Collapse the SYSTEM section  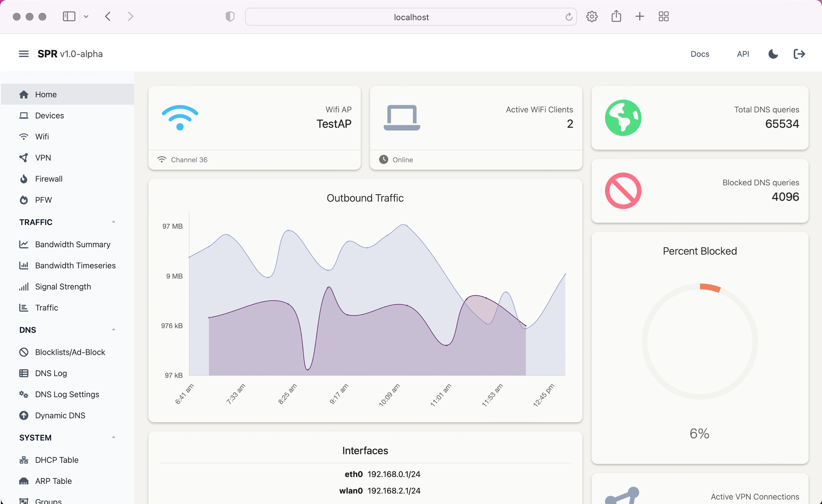point(113,437)
